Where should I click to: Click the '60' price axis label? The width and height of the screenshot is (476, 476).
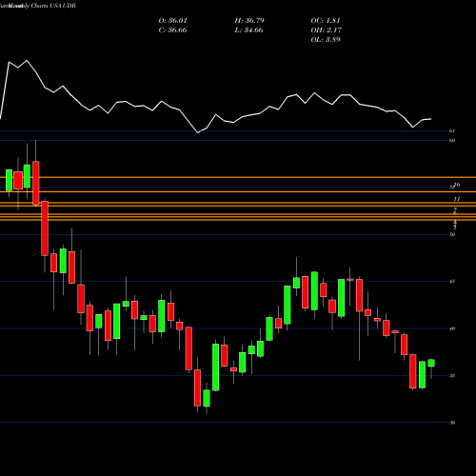[452, 140]
